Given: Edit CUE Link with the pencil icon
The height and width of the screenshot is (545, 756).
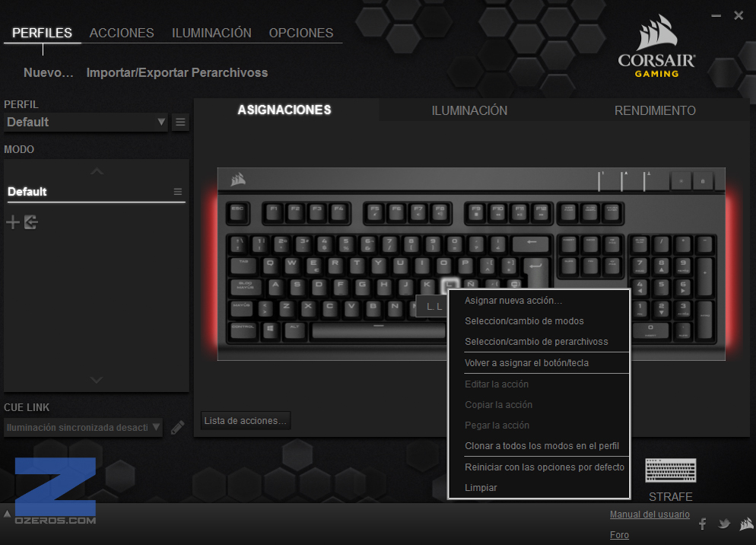Looking at the screenshot, I should pyautogui.click(x=177, y=427).
